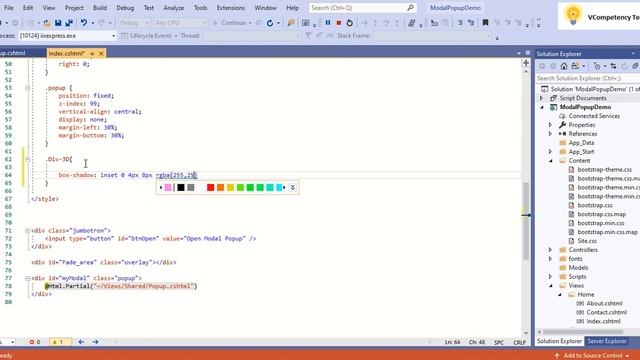This screenshot has width=640, height=360.
Task: Click the browser Refresh icon in toolbar
Action: pyautogui.click(x=270, y=23)
